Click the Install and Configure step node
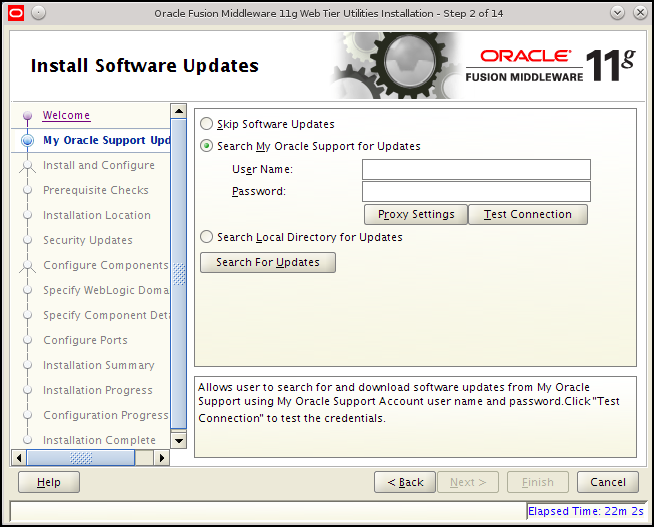The height and width of the screenshot is (527, 654). [x=28, y=166]
